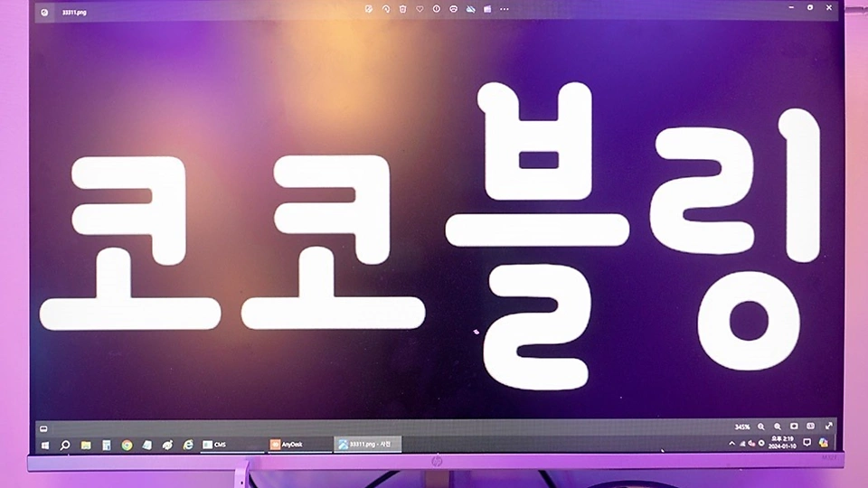Switch to the CMS taskbar window
This screenshot has width=868, height=488.
[x=217, y=445]
